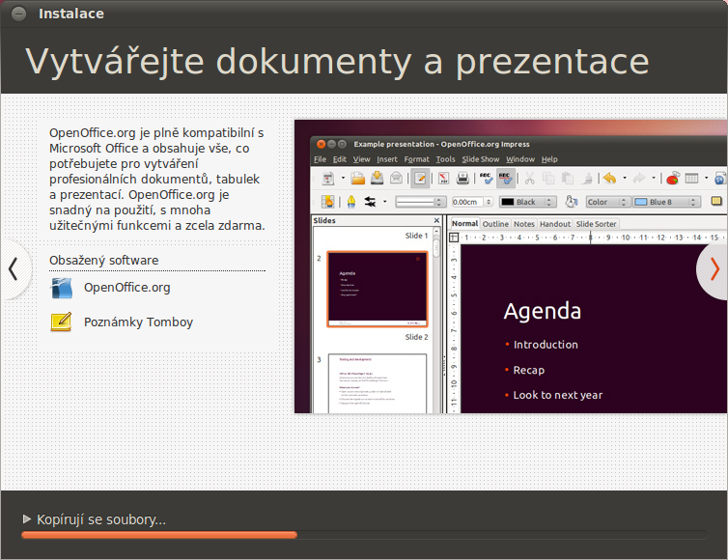
Task: Switch to the Handout view tab
Action: [555, 224]
